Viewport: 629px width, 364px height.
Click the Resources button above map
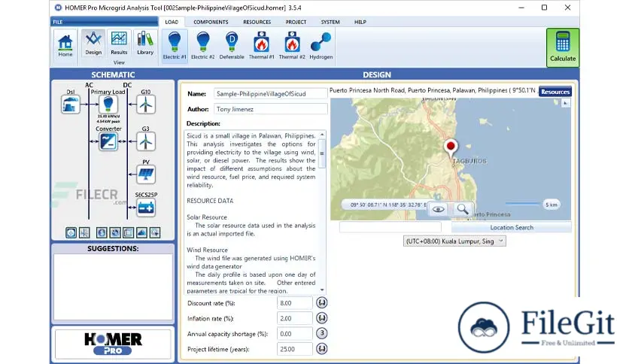coord(555,92)
